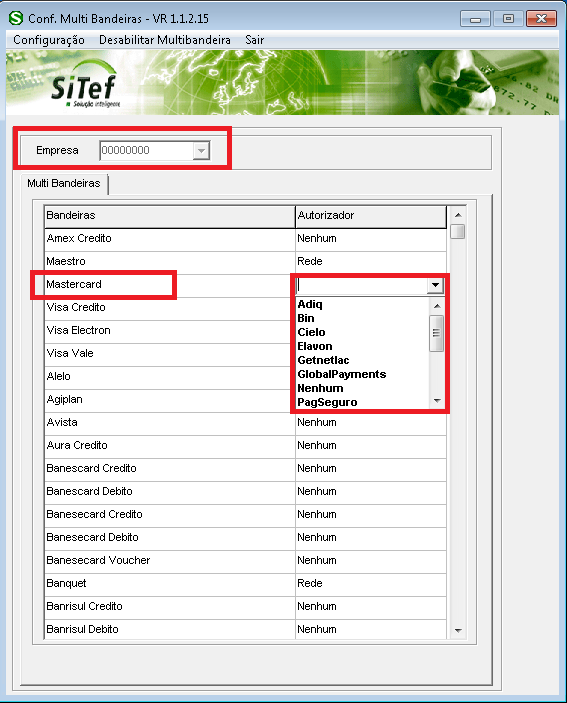Open the Empresa combo box arrow

201,151
